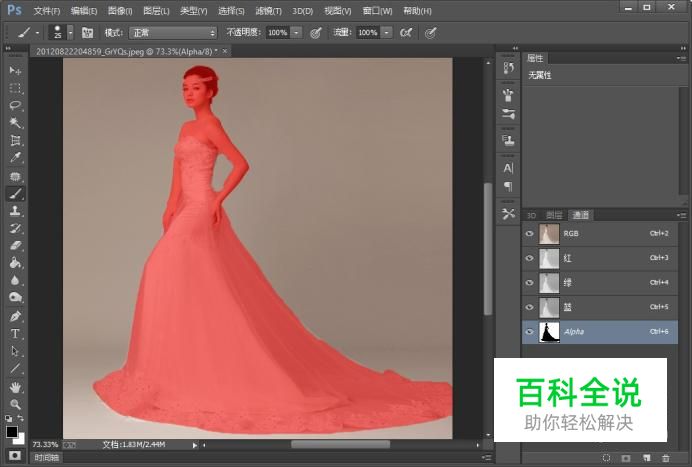Screen dimensions: 692x467
Task: Open the 滤镜(T) menu
Action: 268,11
